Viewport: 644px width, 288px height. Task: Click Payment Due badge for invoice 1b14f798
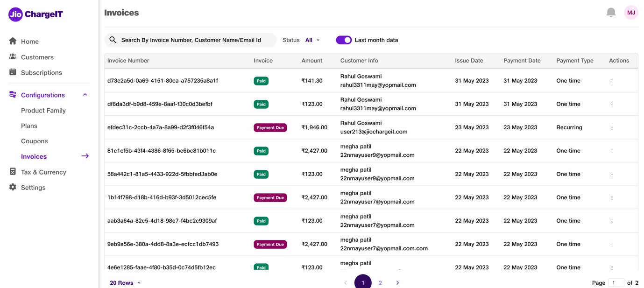(x=270, y=197)
